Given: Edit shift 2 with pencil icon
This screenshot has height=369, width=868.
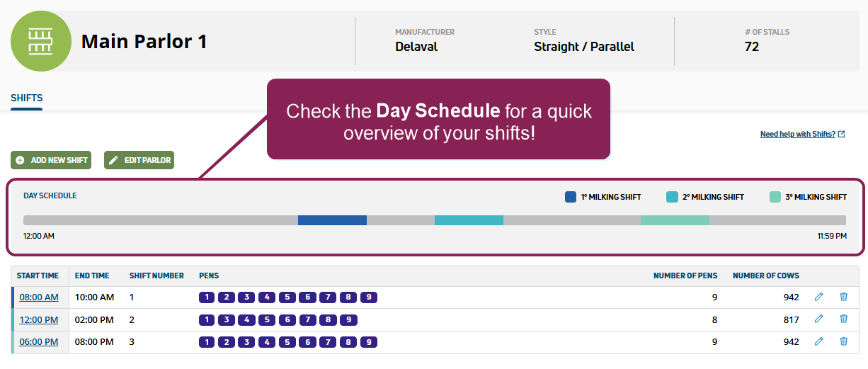Looking at the screenshot, I should click(819, 319).
